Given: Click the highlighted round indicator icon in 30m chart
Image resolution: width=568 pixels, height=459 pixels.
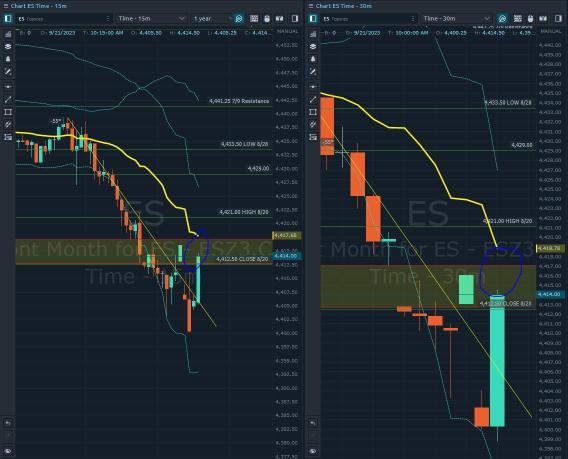Looking at the screenshot, I should pos(502,18).
